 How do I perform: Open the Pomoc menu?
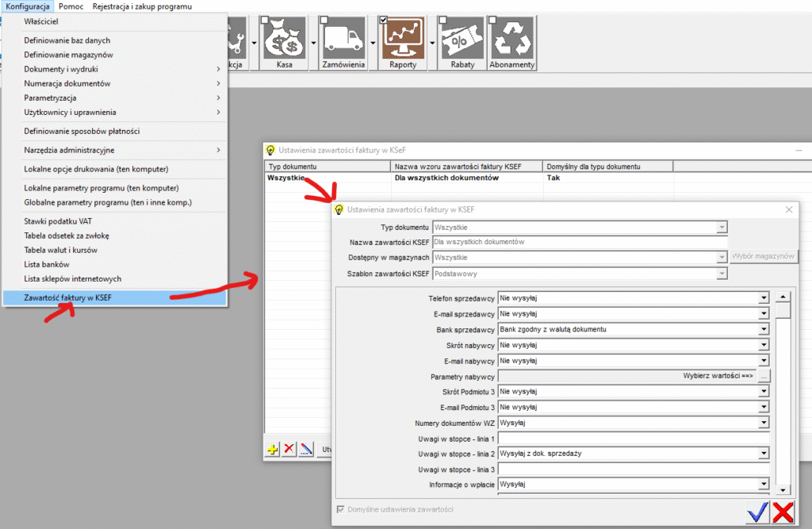[71, 6]
